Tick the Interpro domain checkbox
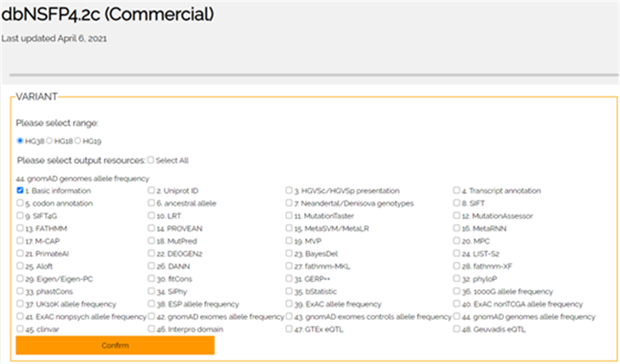This screenshot has width=620, height=364. [x=152, y=329]
